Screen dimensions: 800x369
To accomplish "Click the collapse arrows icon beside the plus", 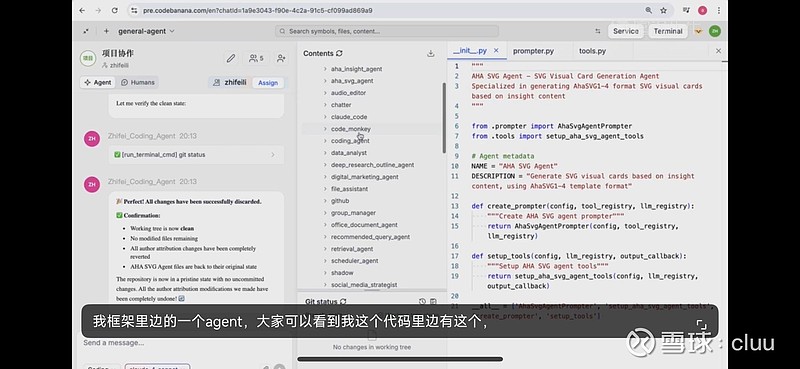I will [x=86, y=31].
